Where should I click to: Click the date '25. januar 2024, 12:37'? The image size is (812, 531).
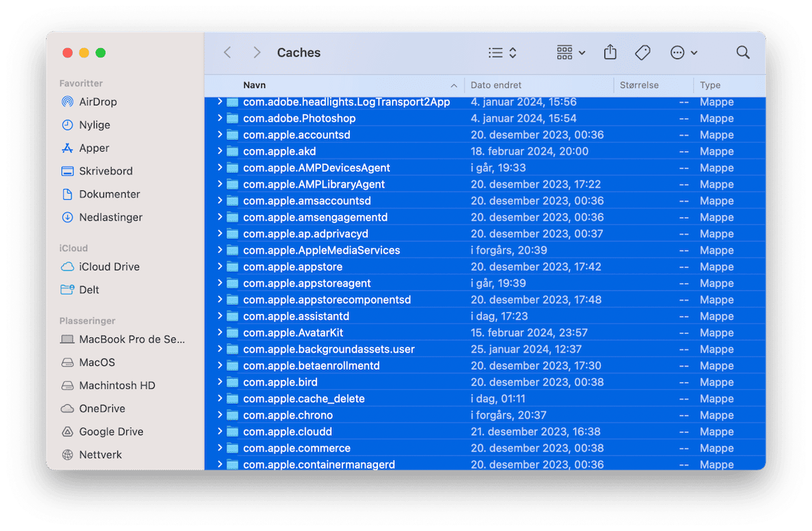[526, 349]
